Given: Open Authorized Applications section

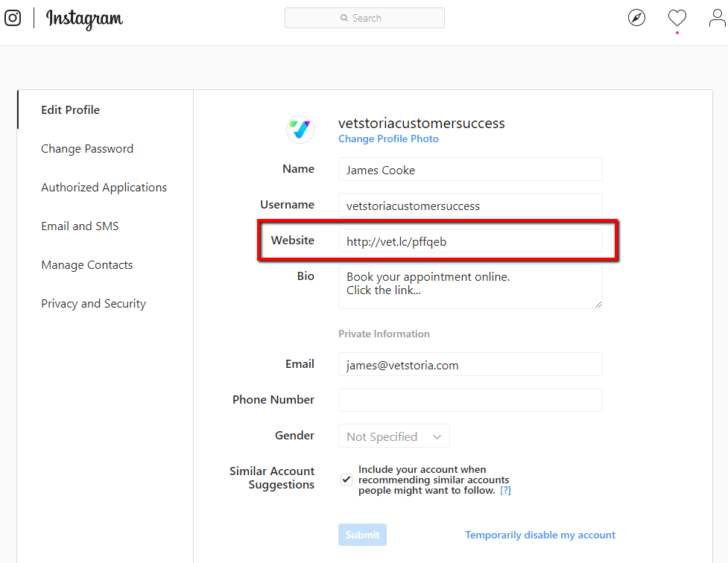Looking at the screenshot, I should coord(104,188).
